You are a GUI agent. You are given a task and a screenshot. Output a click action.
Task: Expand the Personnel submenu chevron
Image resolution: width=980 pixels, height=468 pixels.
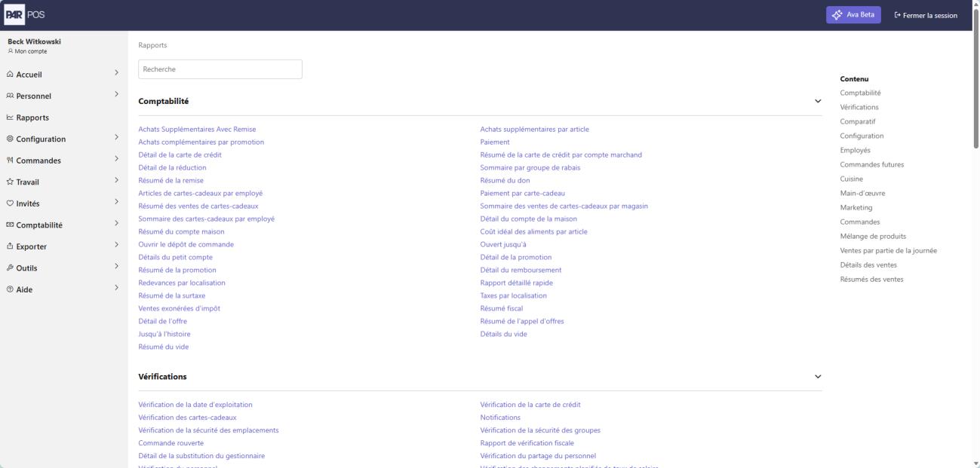click(x=116, y=95)
